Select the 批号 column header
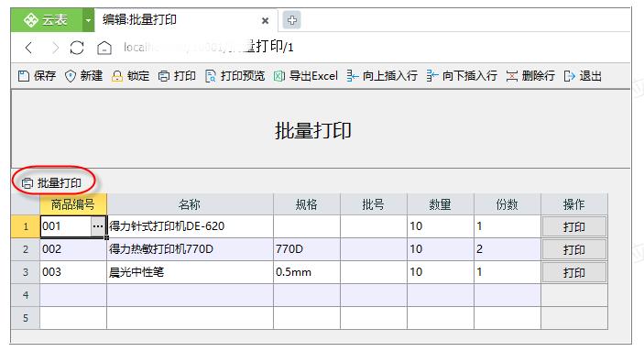 [374, 204]
